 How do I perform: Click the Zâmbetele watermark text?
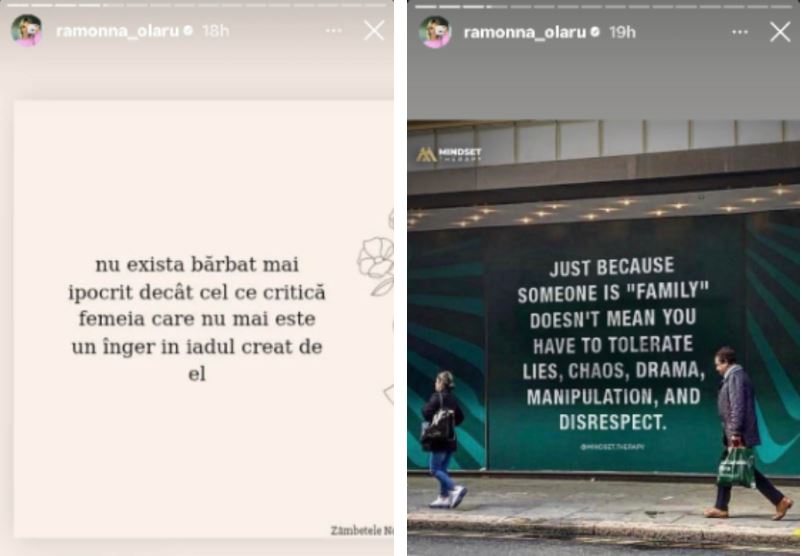(362, 530)
